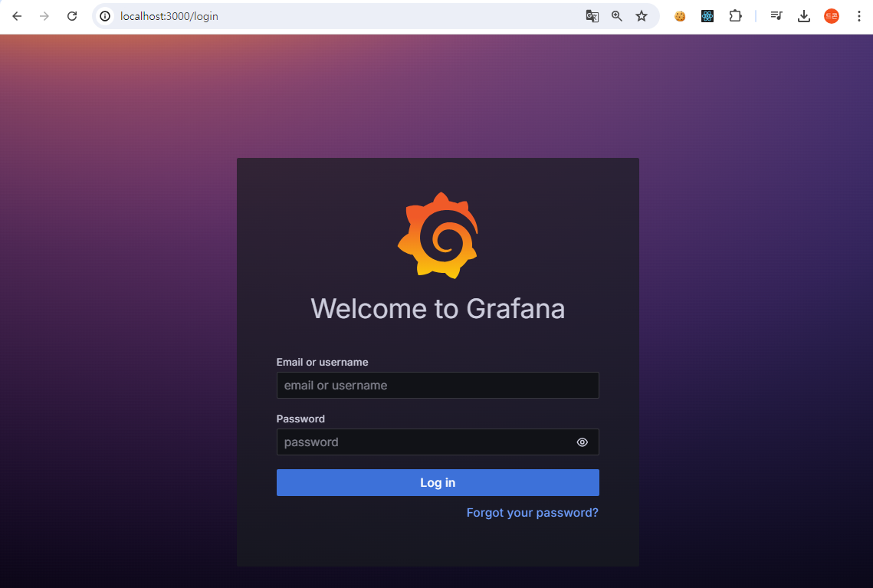Click the Log in button
The height and width of the screenshot is (588, 873).
[x=438, y=483]
